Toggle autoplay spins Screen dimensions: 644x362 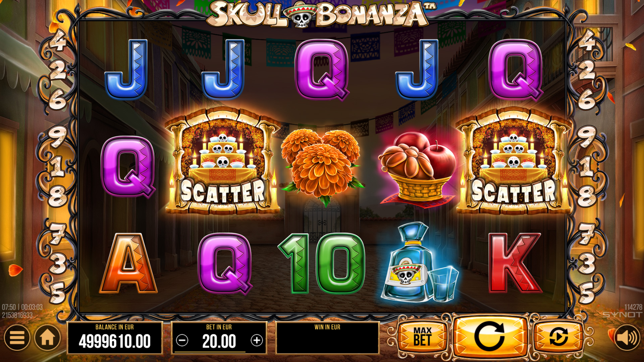click(558, 337)
